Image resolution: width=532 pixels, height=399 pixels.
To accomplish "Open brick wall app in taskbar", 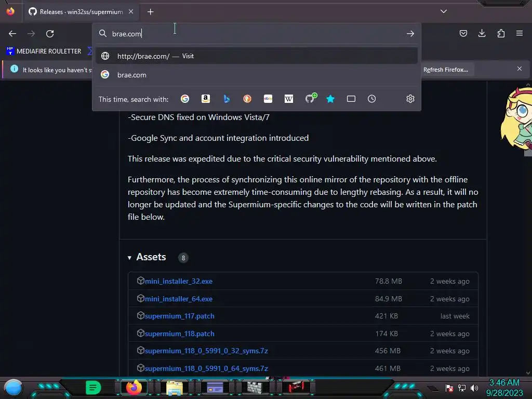I will [x=255, y=388].
